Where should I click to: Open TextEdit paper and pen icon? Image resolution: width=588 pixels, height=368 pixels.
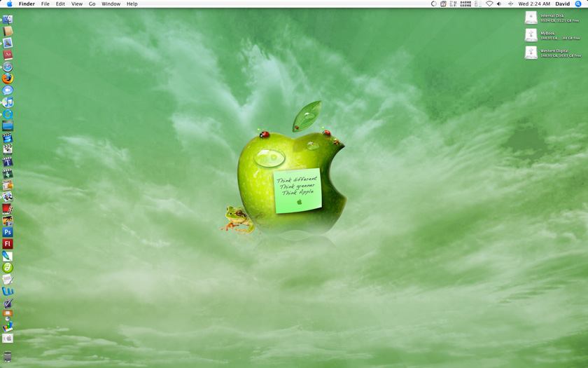click(x=8, y=280)
